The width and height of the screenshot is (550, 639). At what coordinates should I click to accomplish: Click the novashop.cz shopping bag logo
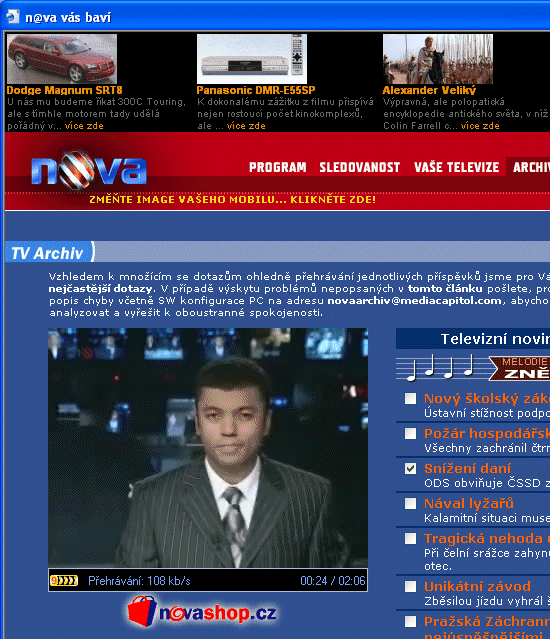pyautogui.click(x=202, y=611)
